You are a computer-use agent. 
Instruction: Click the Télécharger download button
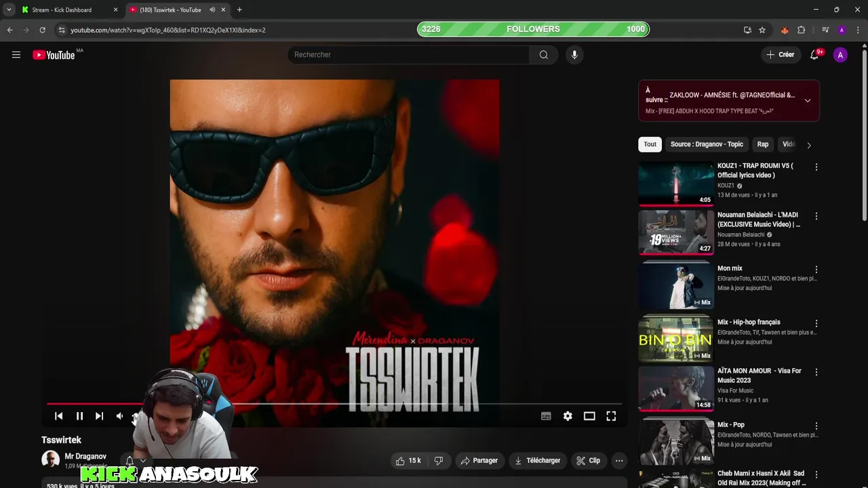pos(537,461)
